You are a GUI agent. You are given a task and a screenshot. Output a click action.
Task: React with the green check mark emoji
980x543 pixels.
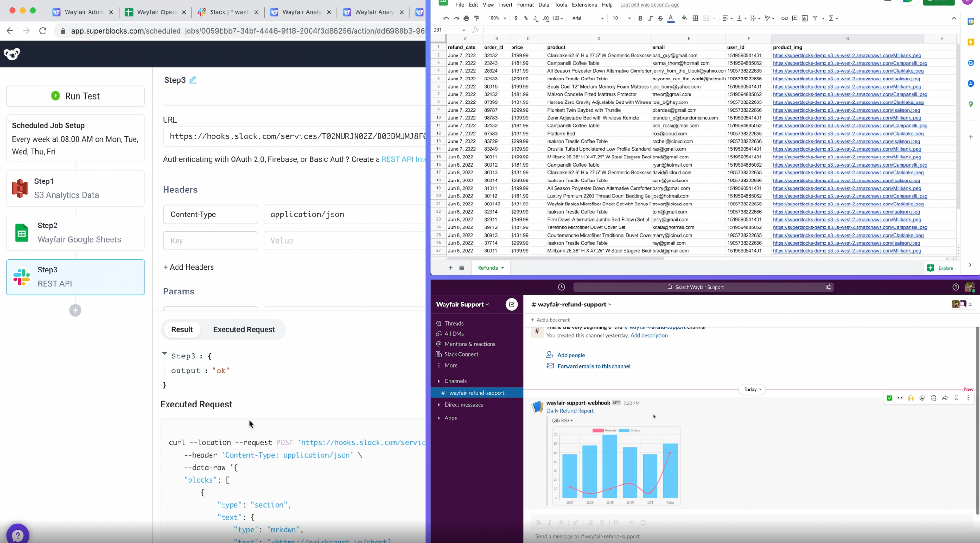point(889,398)
